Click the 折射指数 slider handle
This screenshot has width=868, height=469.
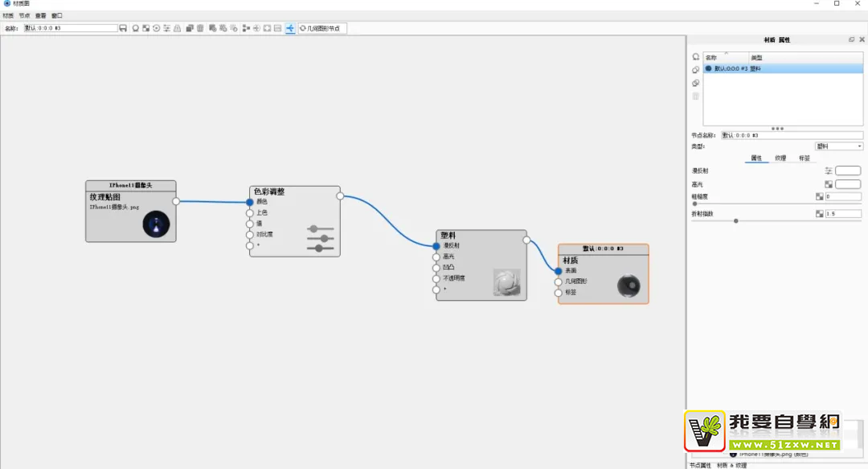point(736,220)
